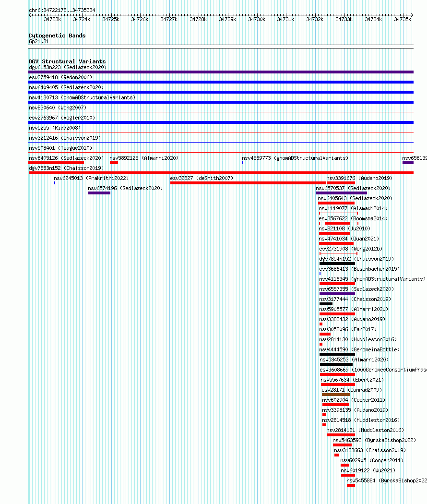Open nsv6570537 (Sedlazeck2020) label

point(354,188)
